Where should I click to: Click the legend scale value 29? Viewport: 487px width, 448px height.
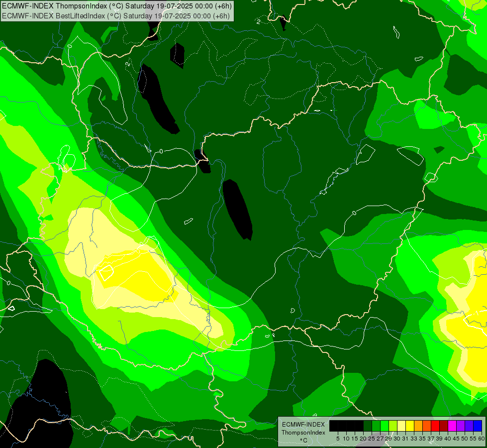[389, 439]
